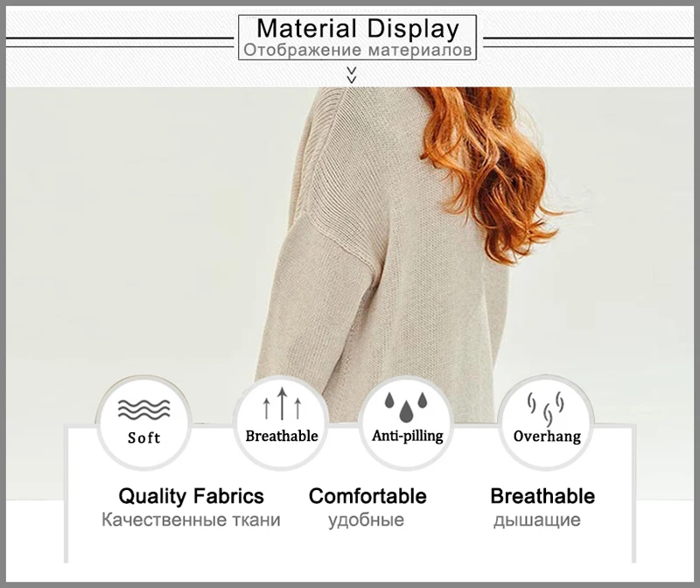Click the bold 'Breathable' heading above 'дышащие'

tap(542, 496)
